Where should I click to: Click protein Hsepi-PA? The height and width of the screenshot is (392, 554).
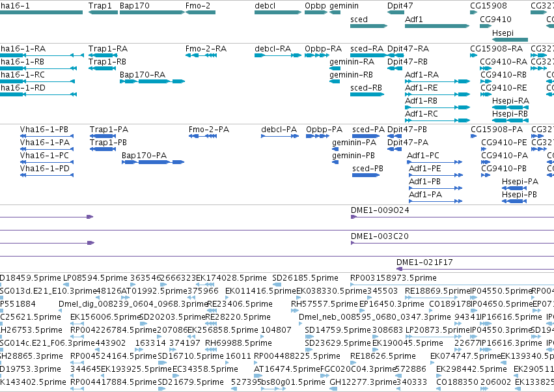pos(514,188)
